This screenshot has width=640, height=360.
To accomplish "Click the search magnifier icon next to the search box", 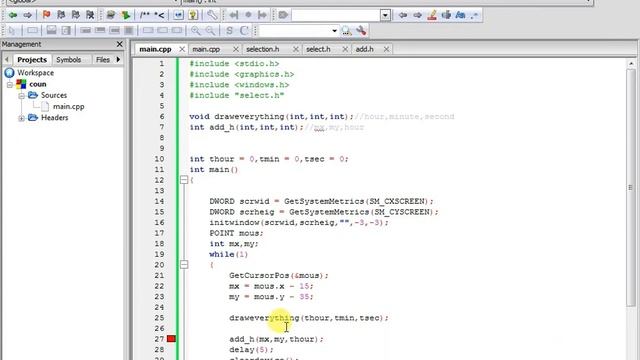I will 346,31.
